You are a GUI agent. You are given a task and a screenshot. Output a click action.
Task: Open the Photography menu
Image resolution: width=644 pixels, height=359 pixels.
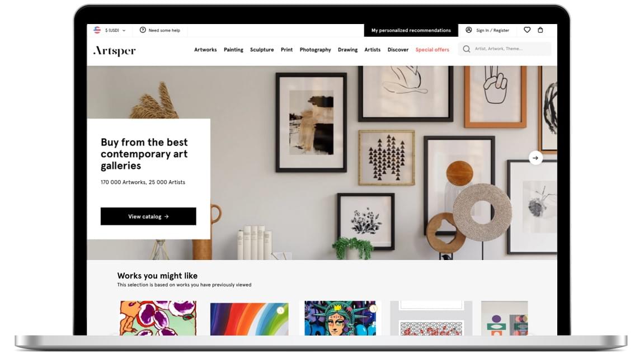pos(315,50)
